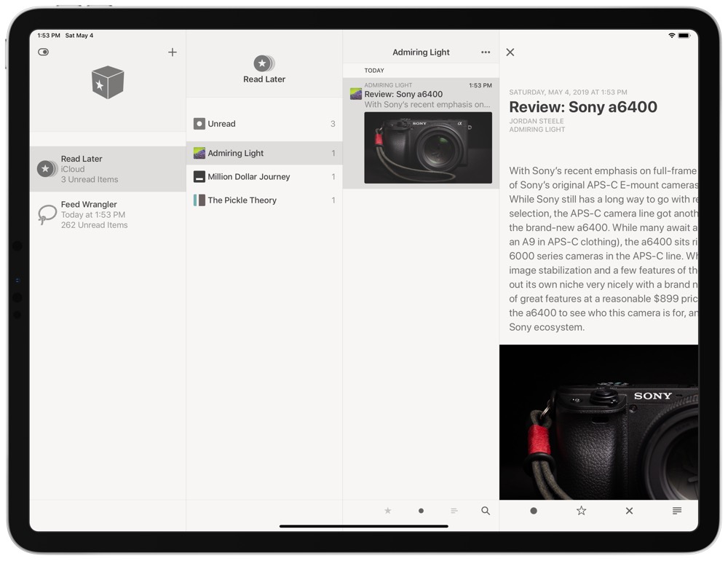728x561 pixels.
Task: Click the Feed Wrangler lasso icon
Action: [x=47, y=214]
